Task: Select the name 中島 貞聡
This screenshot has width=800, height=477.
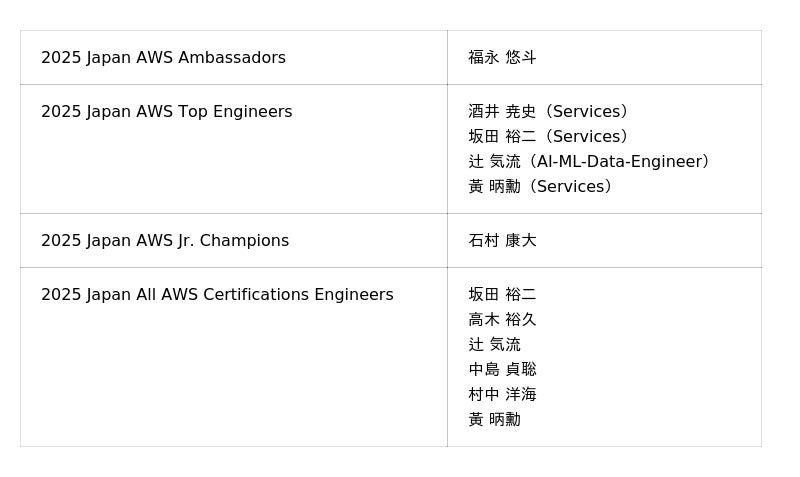Action: pos(502,370)
